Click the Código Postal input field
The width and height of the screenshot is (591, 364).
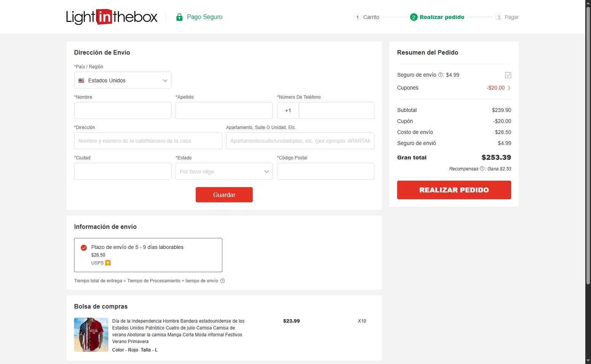pyautogui.click(x=325, y=171)
